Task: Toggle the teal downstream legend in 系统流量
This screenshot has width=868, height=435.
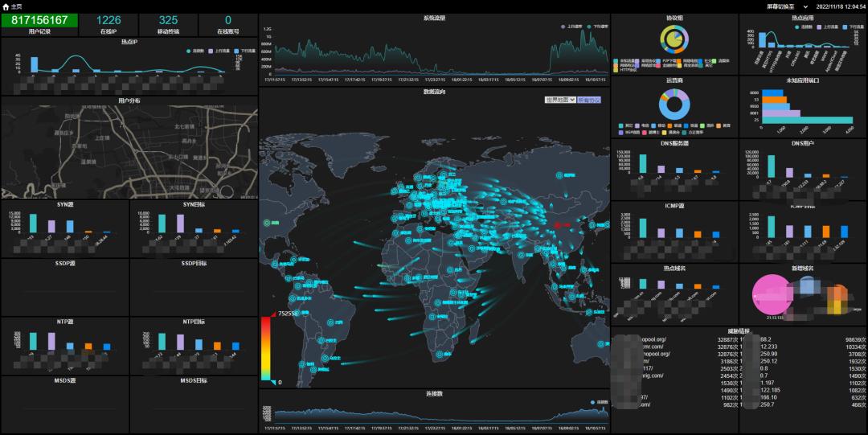Action: click(x=596, y=26)
